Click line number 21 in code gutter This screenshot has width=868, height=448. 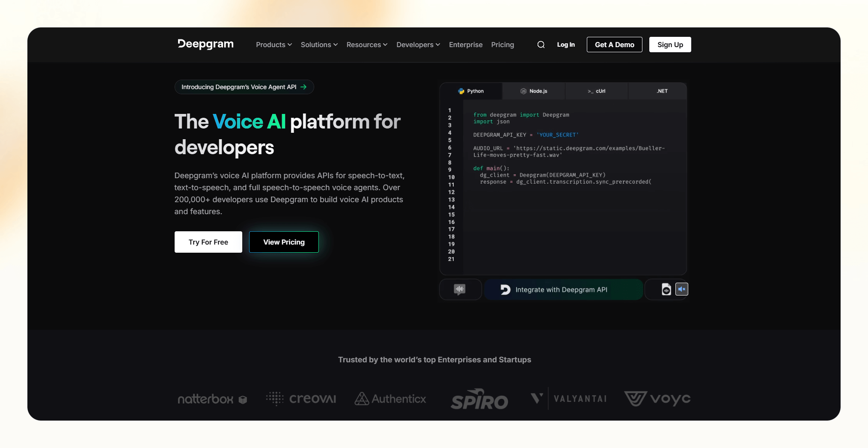451,259
